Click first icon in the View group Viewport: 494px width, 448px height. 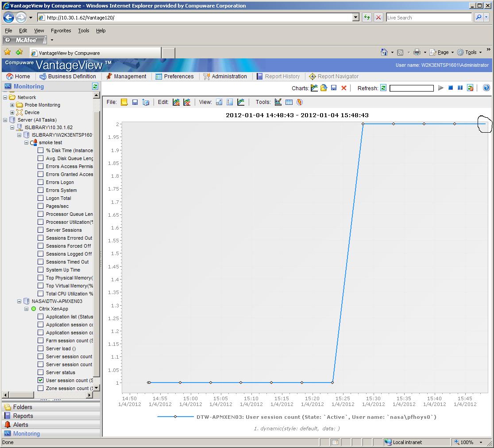[219, 102]
